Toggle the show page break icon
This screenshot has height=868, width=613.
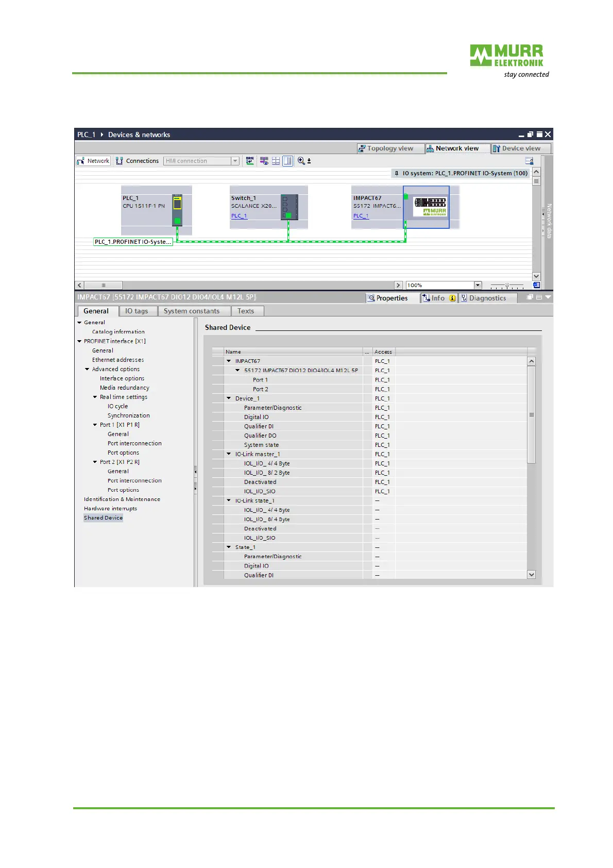click(288, 161)
